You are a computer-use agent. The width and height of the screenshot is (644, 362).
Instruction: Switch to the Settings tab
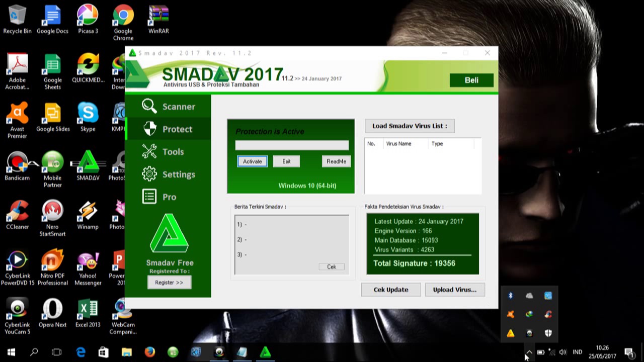click(x=168, y=174)
